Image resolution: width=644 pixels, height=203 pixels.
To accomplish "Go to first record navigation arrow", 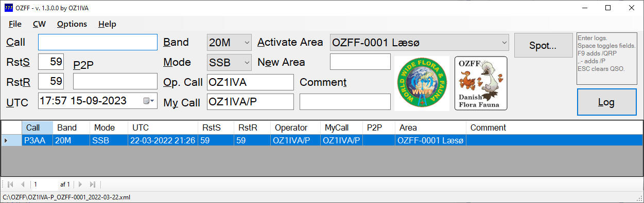I will click(x=10, y=184).
